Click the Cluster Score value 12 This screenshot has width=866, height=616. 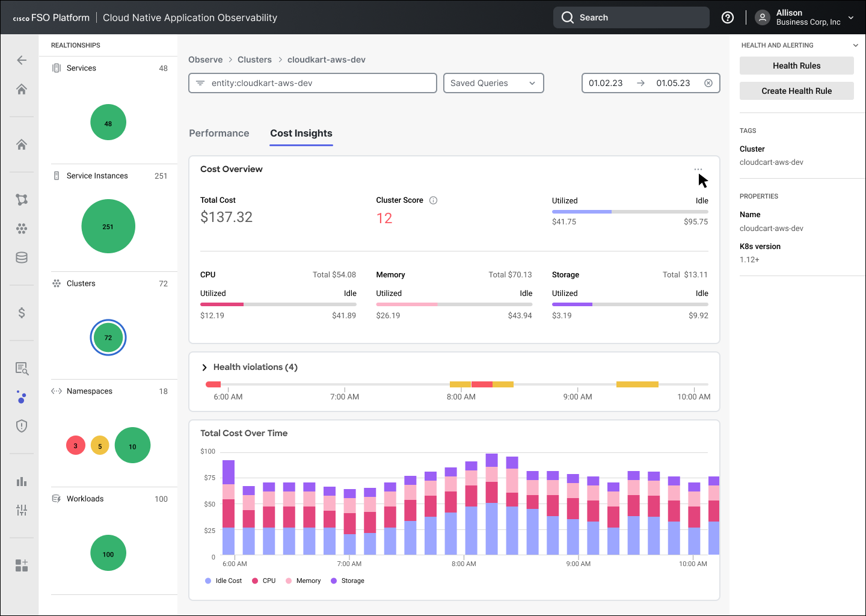[384, 218]
